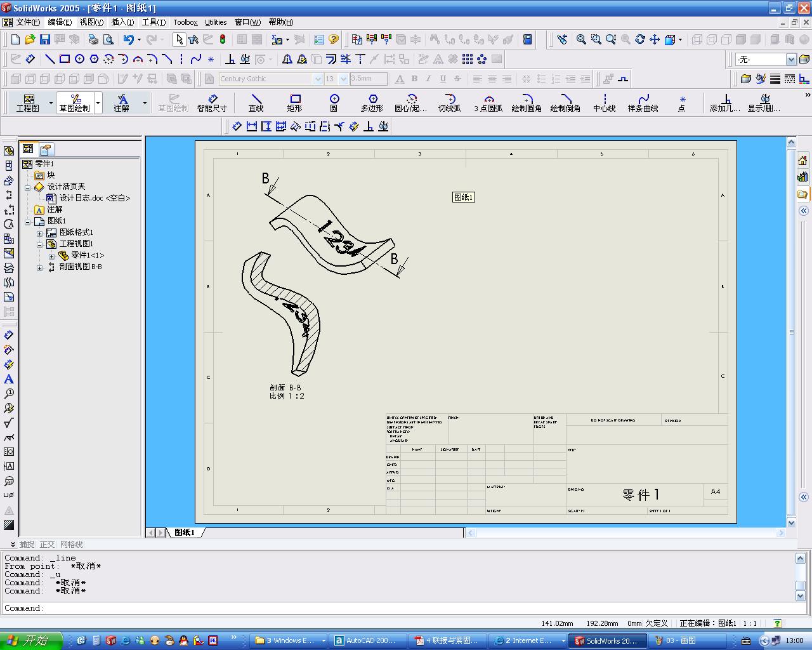Select the 点 point tool

(682, 103)
